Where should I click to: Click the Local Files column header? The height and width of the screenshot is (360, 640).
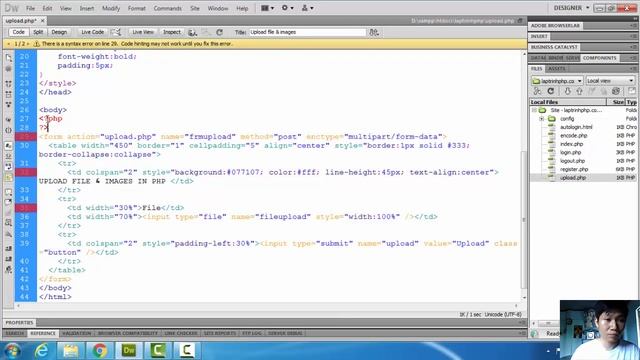tap(568, 102)
